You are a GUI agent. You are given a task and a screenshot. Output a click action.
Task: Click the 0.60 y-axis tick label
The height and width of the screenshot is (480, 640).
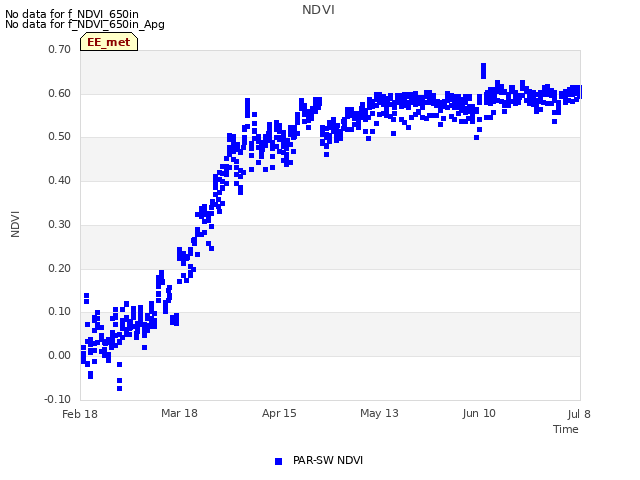coord(60,93)
